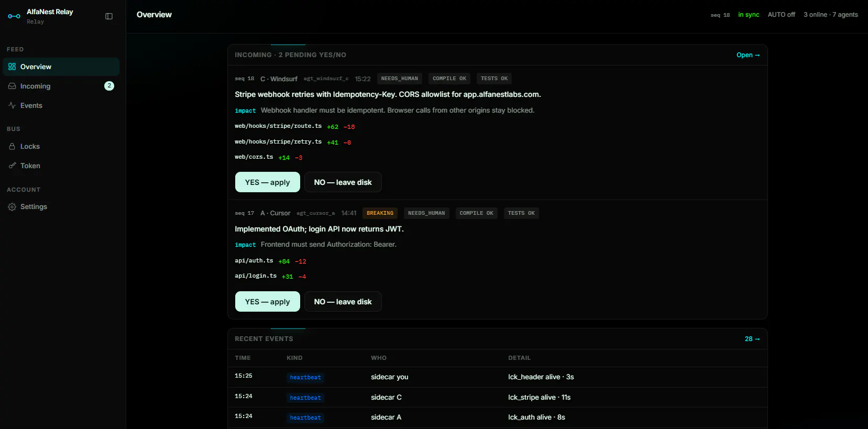Screen dimensions: 868x429
Task: Click the Stripe webhook retries title
Action: 388,95
